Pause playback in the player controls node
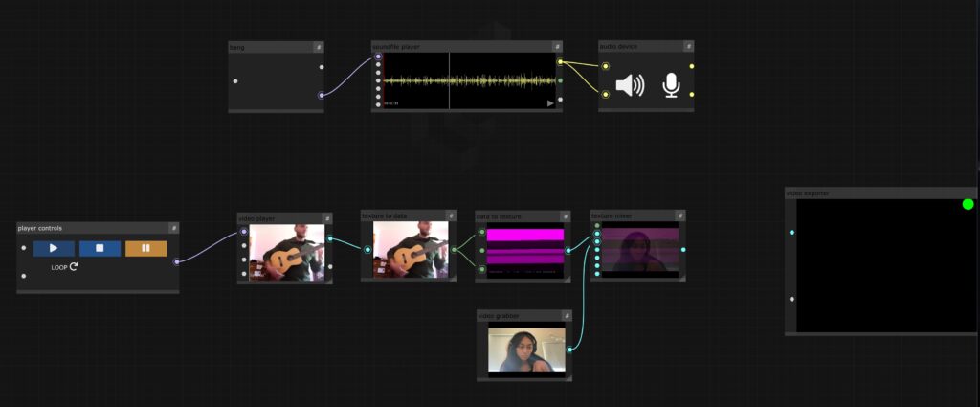This screenshot has width=980, height=407. (146, 248)
